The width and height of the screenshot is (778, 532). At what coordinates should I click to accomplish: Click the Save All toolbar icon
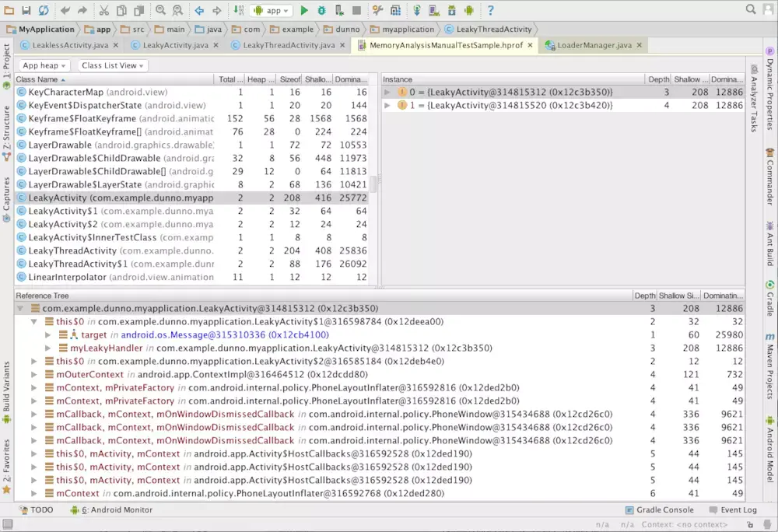pos(26,10)
